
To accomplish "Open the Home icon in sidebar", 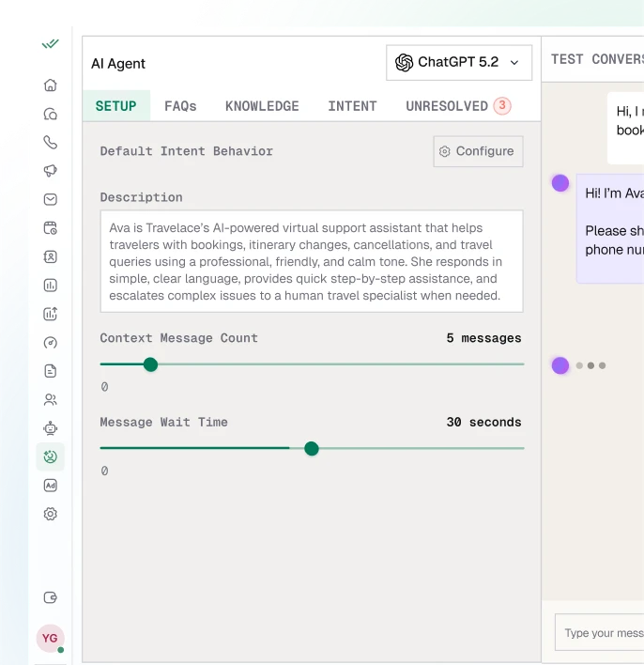I will 51,85.
